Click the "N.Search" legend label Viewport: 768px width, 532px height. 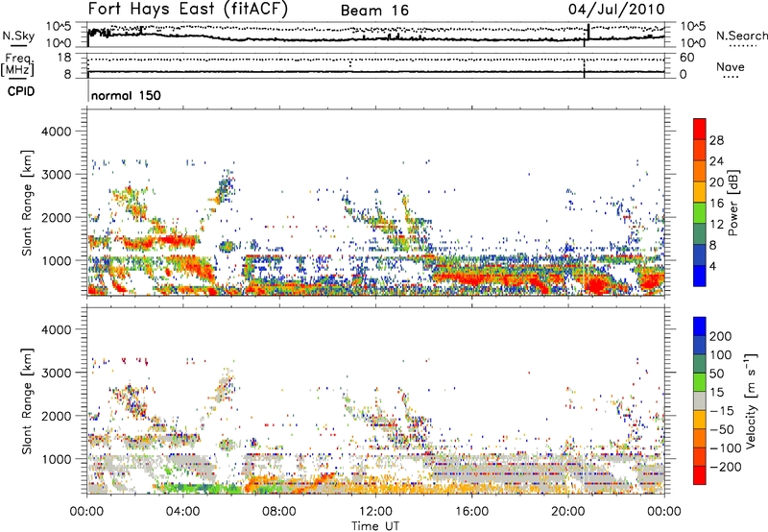pos(742,36)
